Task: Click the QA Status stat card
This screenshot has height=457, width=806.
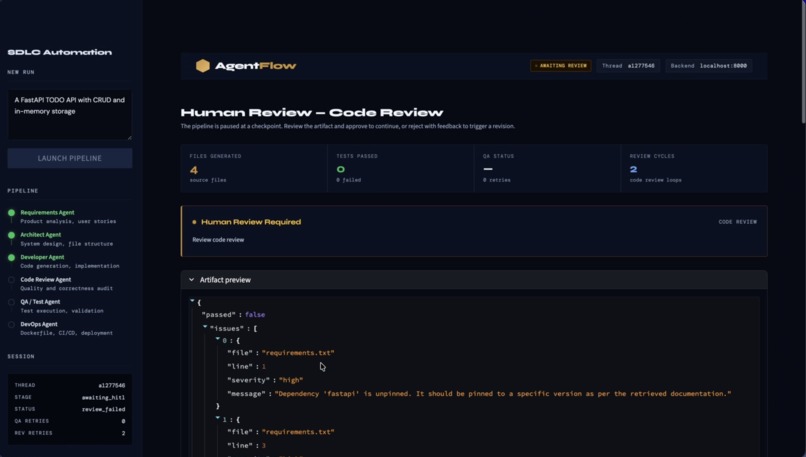Action: click(547, 168)
